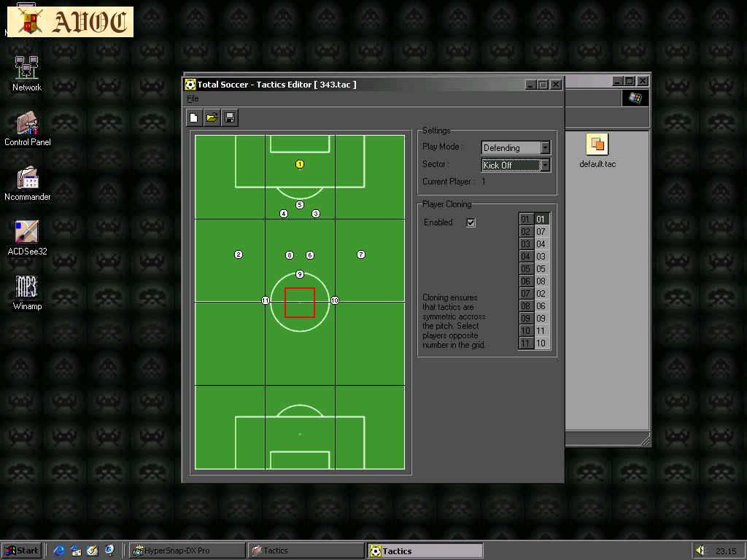Click the Windows logo in the background window
The image size is (747, 560).
point(635,98)
